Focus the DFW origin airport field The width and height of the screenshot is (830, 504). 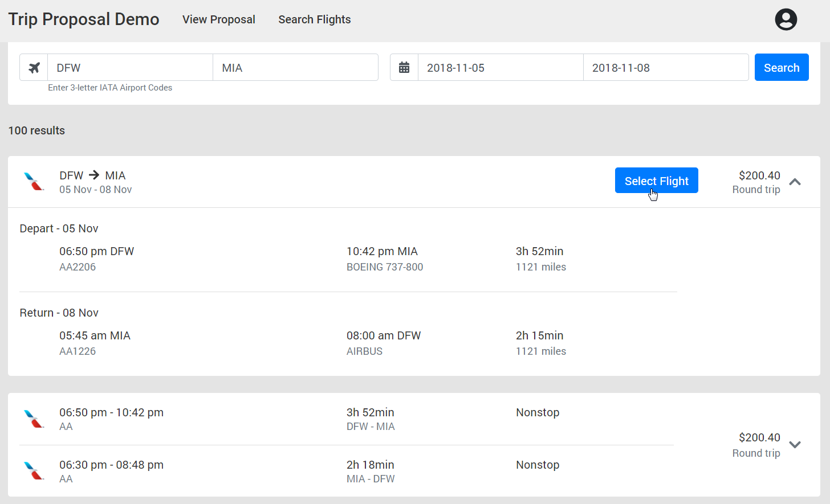130,68
